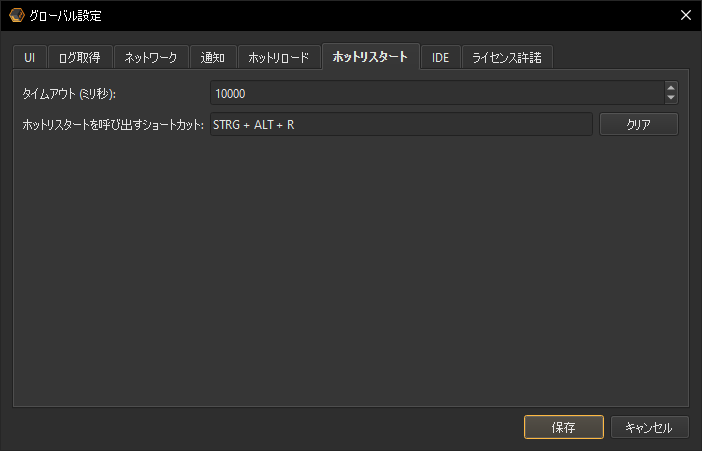Increase timeout with the up stepper arrow
The width and height of the screenshot is (702, 451).
(x=671, y=87)
